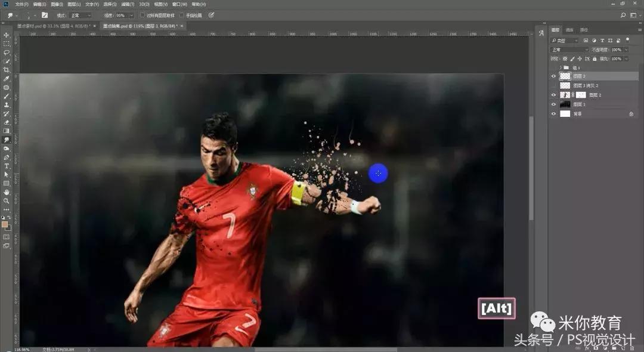Enable the 对所有图层取样 checkbox
644x352 pixels.
[143, 16]
